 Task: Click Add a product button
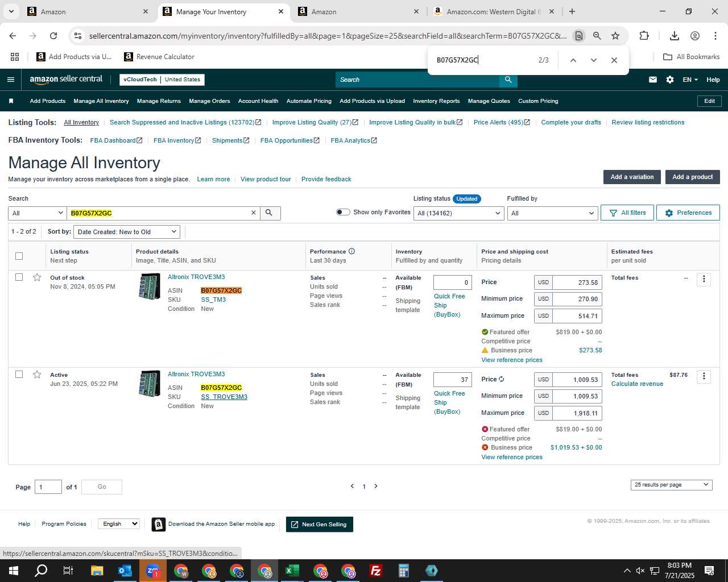coord(692,177)
